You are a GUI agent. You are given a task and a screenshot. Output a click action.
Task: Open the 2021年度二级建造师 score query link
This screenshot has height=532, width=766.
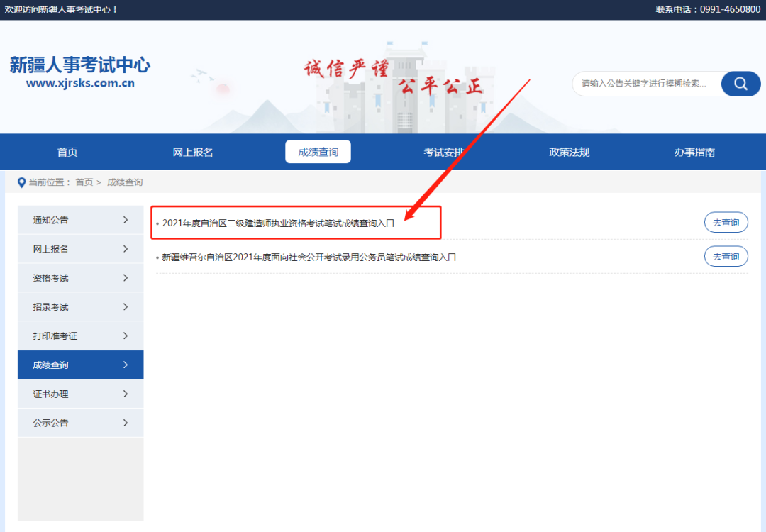click(278, 223)
